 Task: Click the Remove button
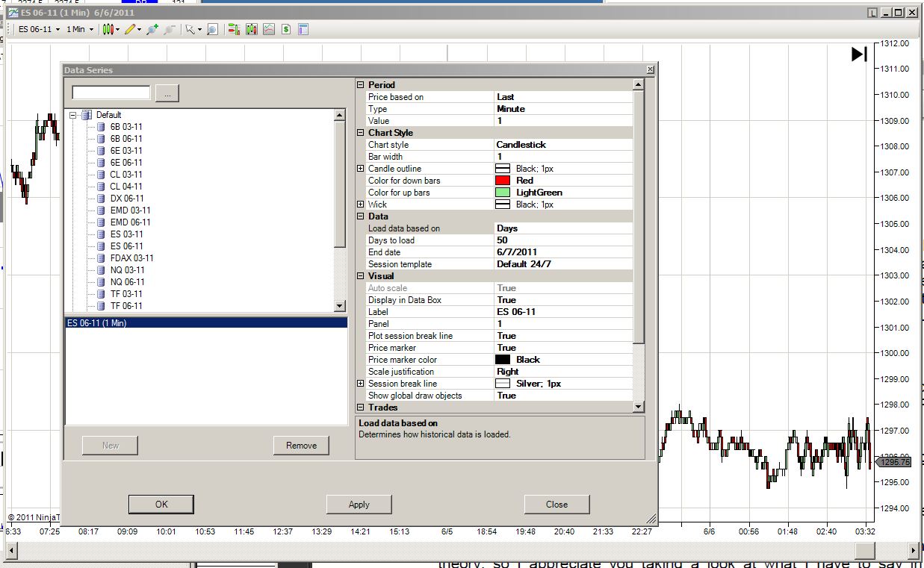click(301, 446)
